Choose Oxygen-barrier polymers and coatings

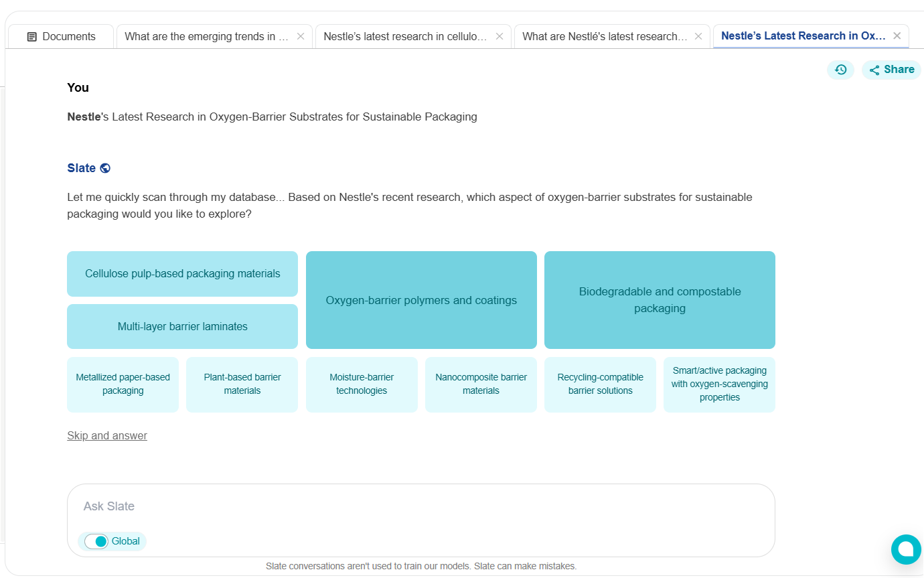(x=421, y=300)
